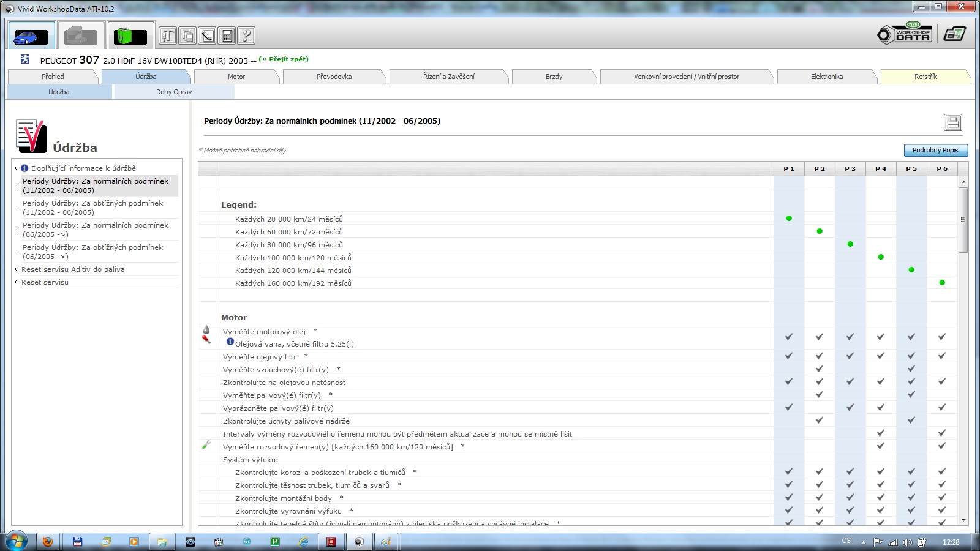
Task: Open the Windows Start button
Action: click(16, 541)
